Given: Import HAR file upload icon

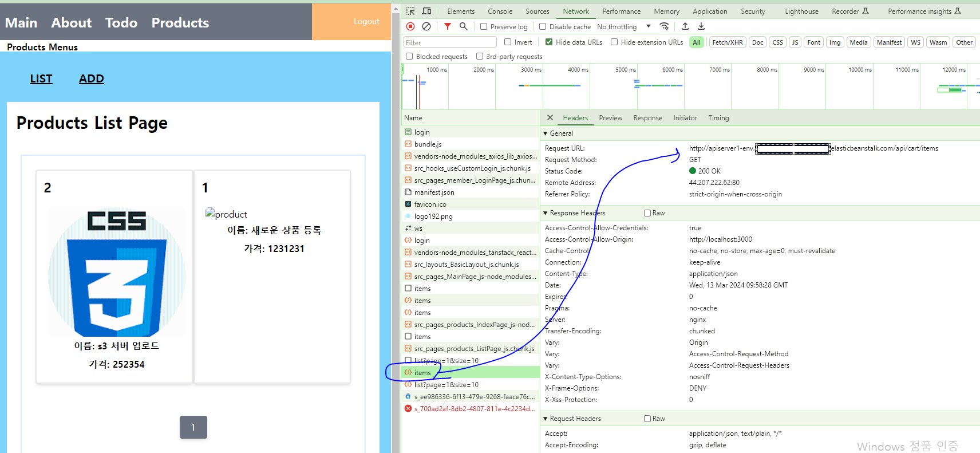Looking at the screenshot, I should (x=685, y=26).
